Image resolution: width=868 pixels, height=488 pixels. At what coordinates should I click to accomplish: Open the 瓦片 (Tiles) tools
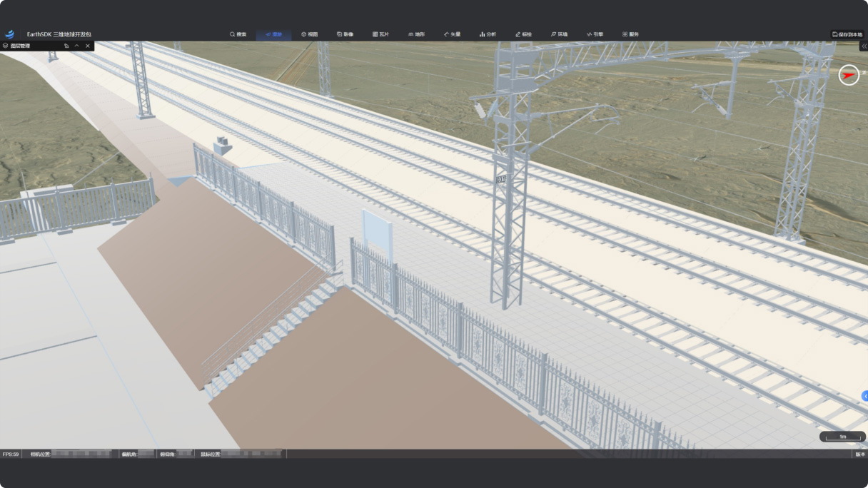[380, 34]
